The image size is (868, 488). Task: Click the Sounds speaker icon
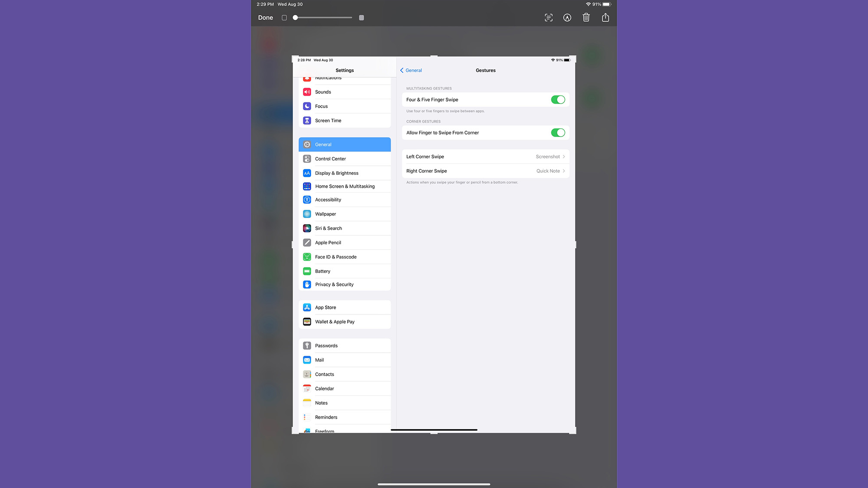307,92
